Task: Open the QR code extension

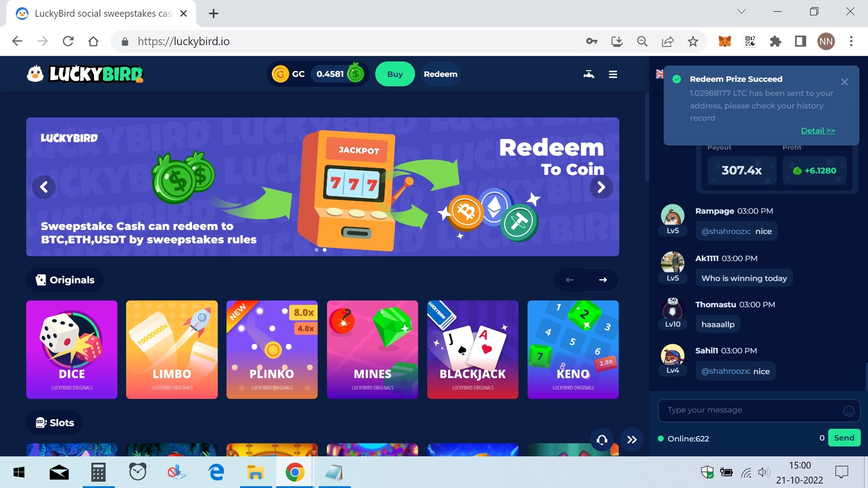Action: (x=750, y=42)
